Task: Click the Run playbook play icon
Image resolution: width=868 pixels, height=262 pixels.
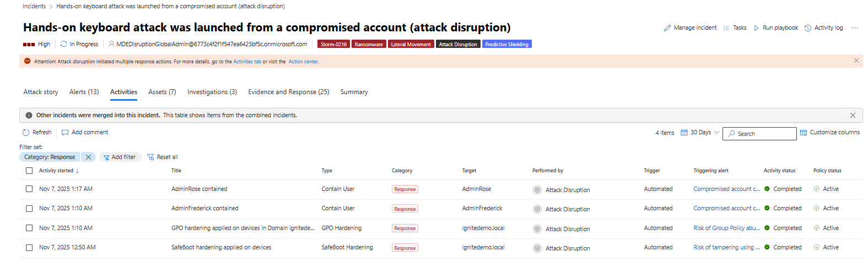Action: tap(757, 28)
